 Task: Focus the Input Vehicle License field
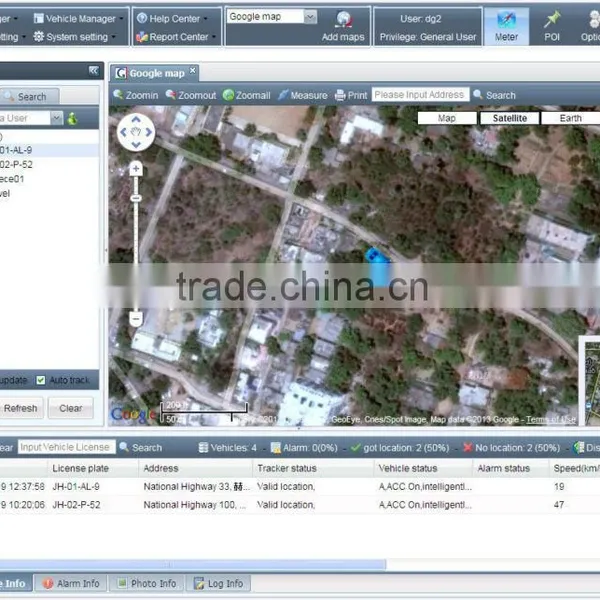click(66, 447)
